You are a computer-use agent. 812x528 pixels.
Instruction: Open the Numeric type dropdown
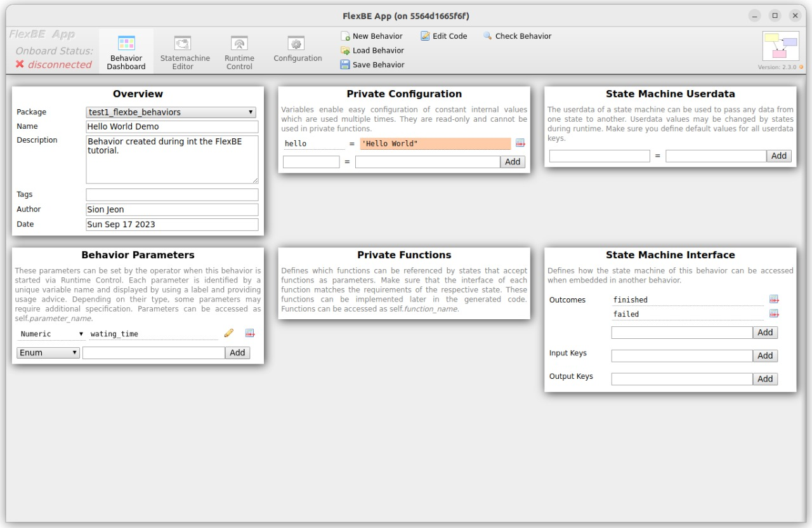[51, 334]
